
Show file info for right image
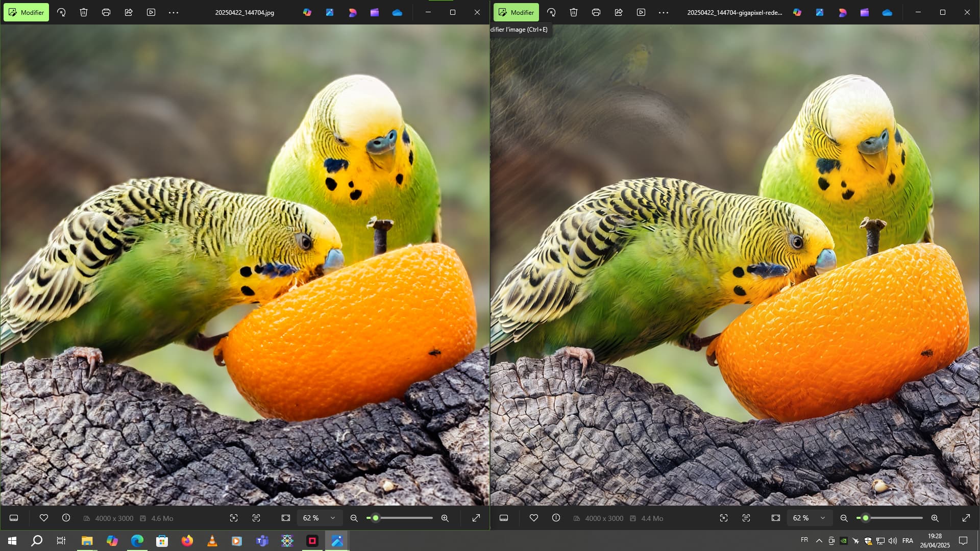coord(556,518)
